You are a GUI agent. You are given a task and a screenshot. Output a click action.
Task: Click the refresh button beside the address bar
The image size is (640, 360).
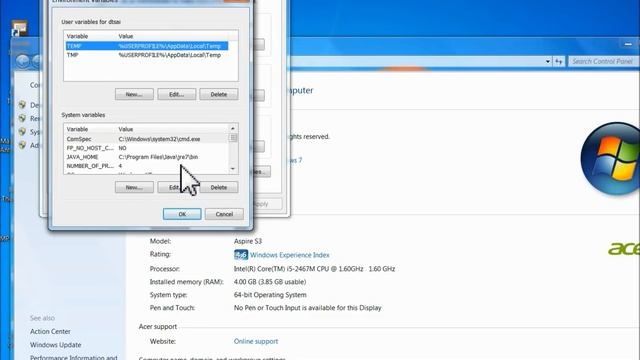tap(558, 62)
